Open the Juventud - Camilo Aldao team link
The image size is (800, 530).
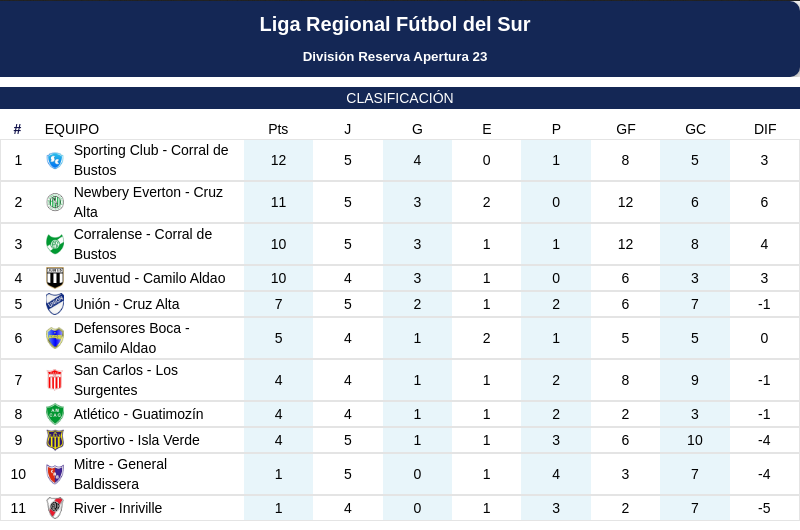pyautogui.click(x=149, y=278)
